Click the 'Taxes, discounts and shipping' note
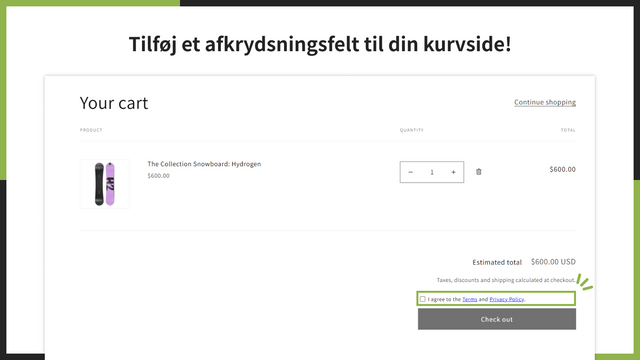This screenshot has height=360, width=640. (506, 280)
